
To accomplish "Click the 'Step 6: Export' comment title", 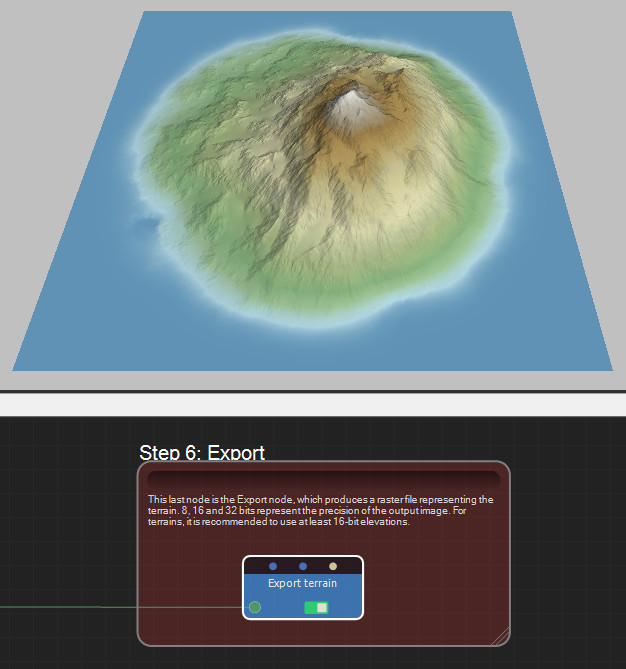I will [x=202, y=453].
